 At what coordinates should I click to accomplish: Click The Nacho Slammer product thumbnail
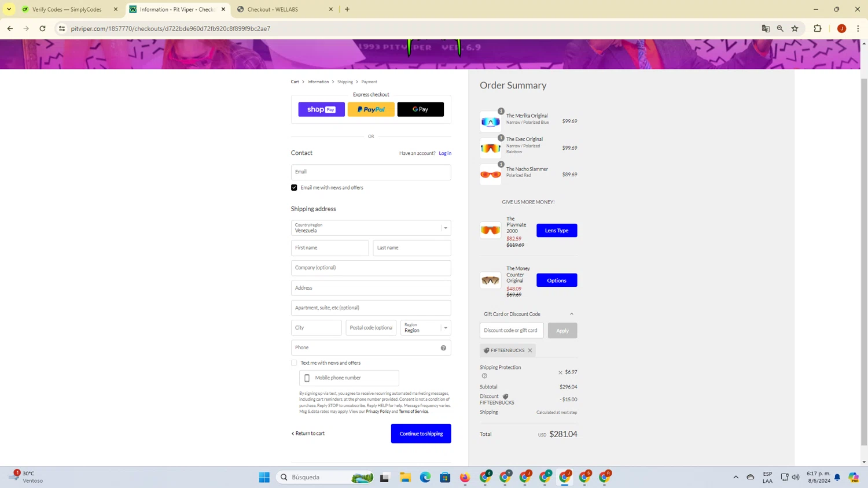490,175
